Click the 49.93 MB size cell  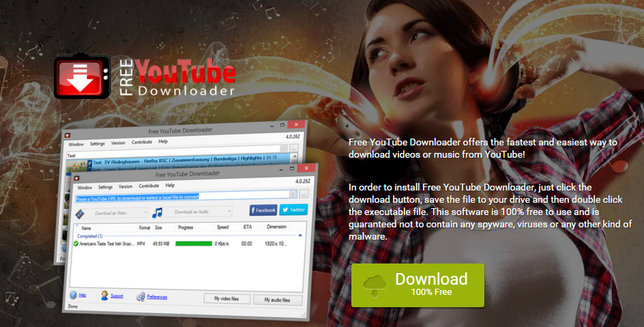click(x=161, y=244)
